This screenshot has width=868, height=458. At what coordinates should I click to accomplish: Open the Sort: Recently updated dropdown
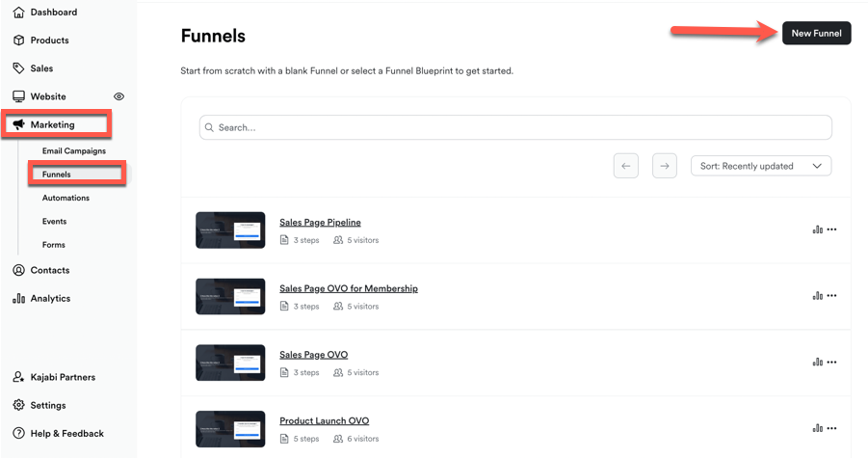pyautogui.click(x=760, y=166)
